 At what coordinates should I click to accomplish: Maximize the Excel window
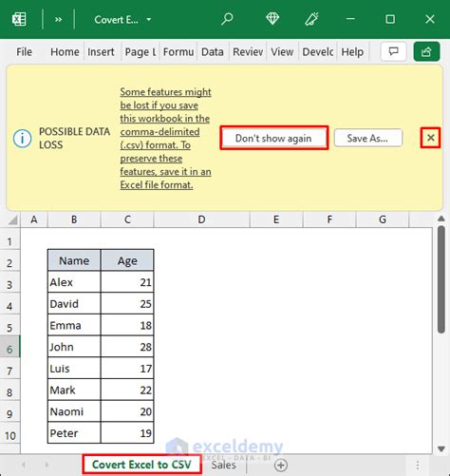(390, 19)
